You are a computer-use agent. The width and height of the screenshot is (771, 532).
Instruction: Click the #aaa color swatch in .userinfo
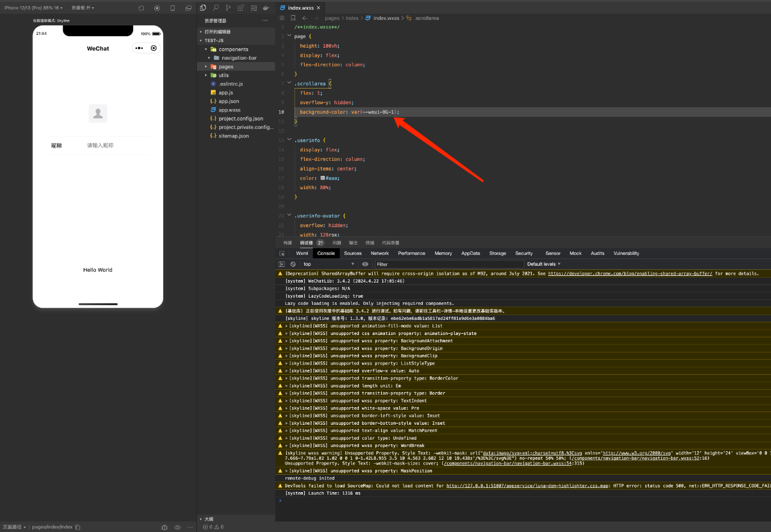pyautogui.click(x=323, y=178)
